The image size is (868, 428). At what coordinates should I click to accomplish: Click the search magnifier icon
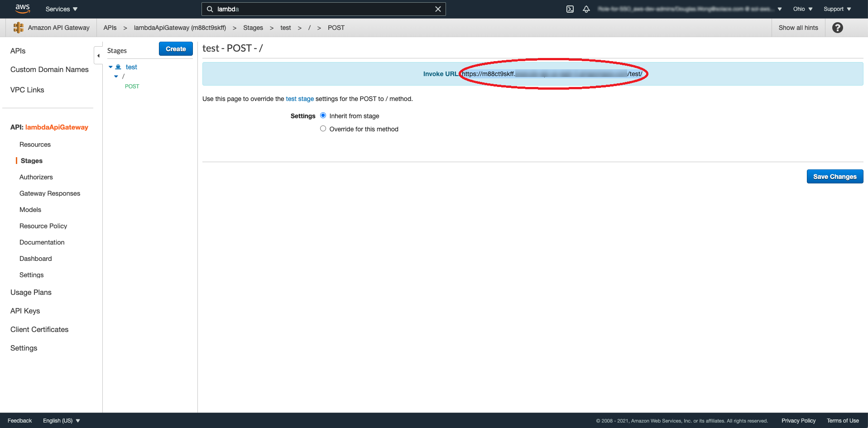coord(210,9)
